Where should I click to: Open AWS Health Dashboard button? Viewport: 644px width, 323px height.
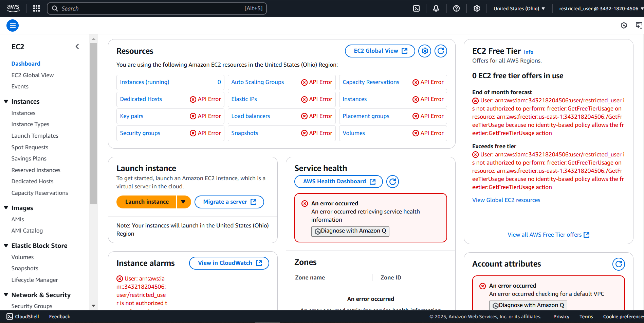[x=338, y=182]
